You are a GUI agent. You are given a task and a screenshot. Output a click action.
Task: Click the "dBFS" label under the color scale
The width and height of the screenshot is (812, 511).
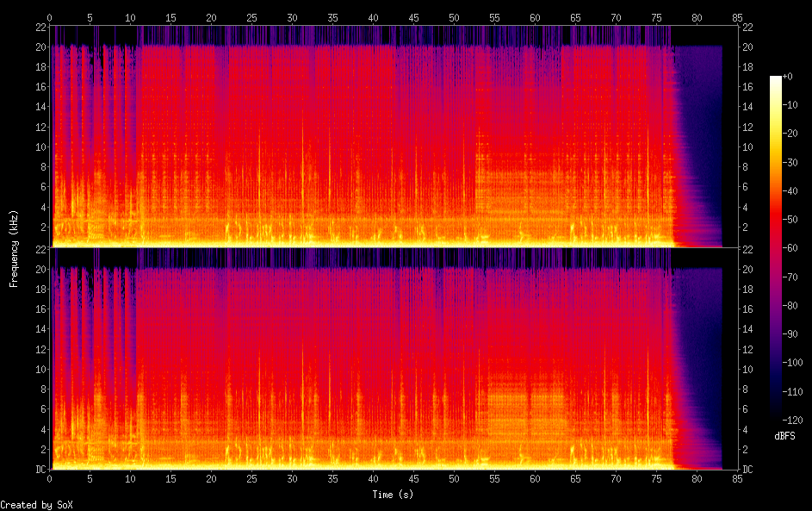coord(784,436)
